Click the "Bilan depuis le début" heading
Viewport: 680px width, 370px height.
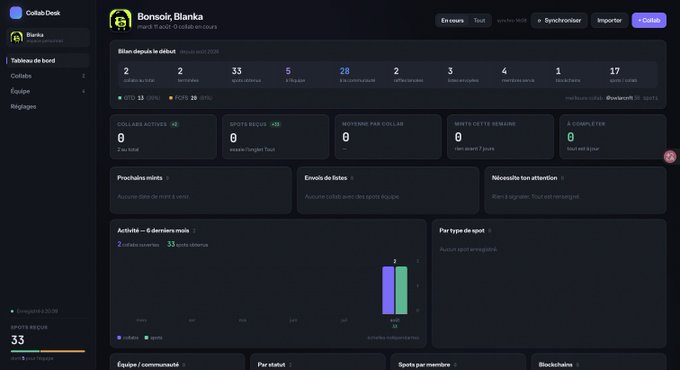point(147,51)
